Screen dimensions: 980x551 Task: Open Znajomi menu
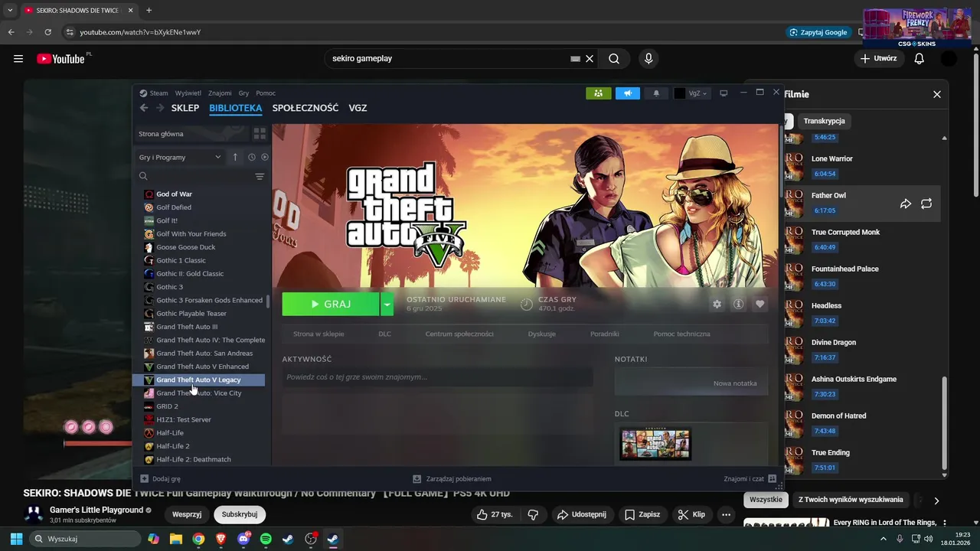(x=220, y=93)
